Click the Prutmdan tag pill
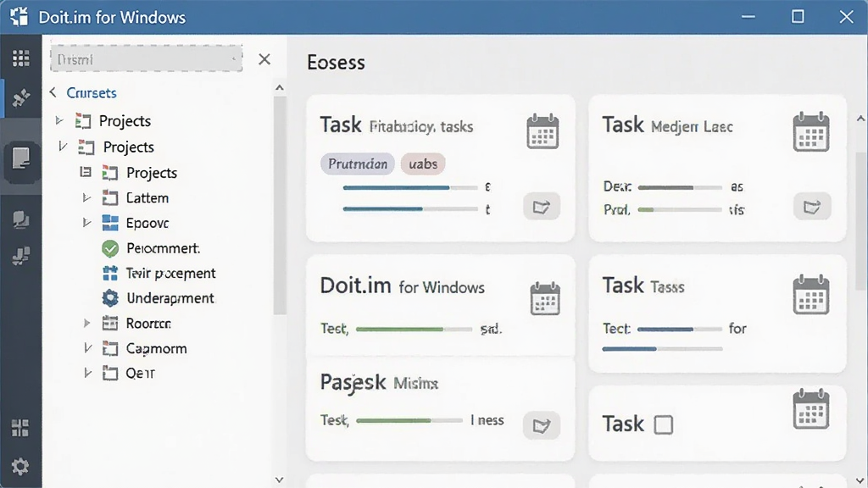The image size is (868, 488). tap(358, 164)
